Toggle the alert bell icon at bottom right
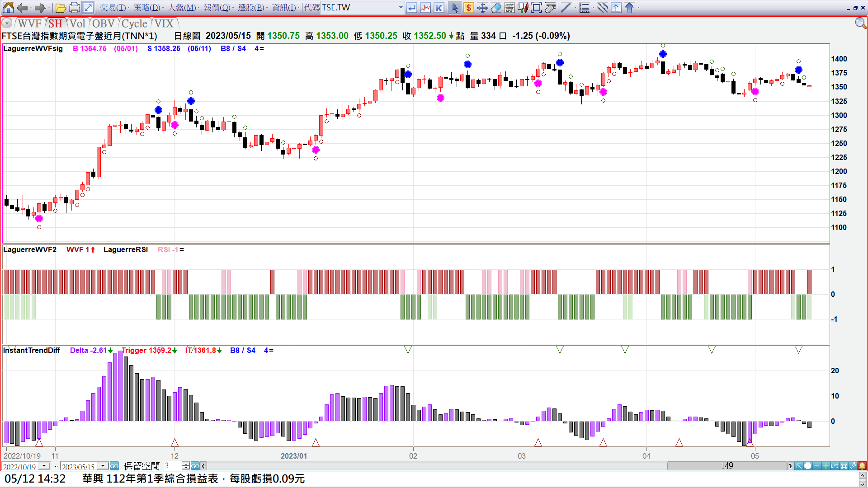 click(x=862, y=466)
